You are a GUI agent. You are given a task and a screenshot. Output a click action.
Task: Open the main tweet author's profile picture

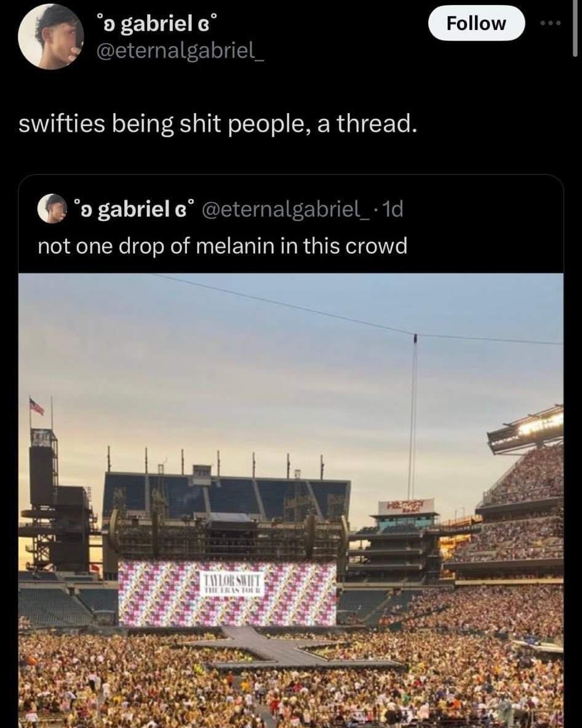click(x=50, y=36)
